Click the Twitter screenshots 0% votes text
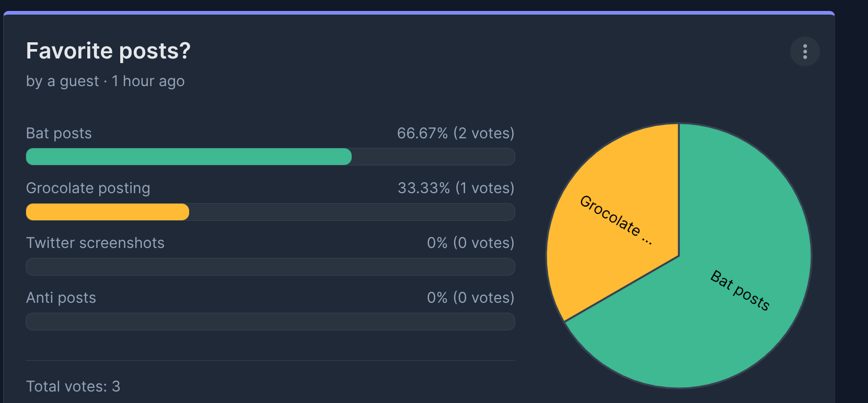Image resolution: width=868 pixels, height=403 pixels. tap(471, 243)
